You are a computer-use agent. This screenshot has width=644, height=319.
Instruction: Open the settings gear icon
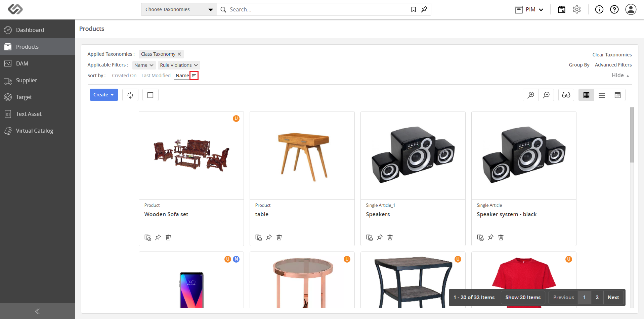(577, 9)
